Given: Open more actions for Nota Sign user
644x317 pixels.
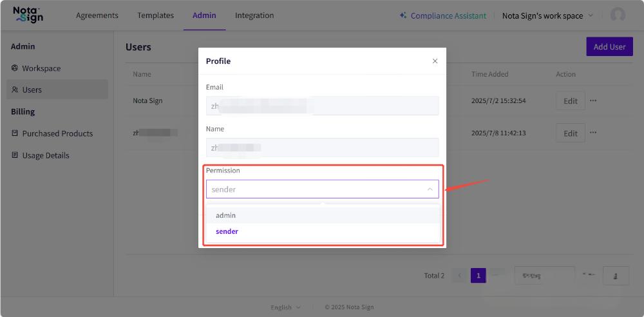Looking at the screenshot, I should [593, 101].
